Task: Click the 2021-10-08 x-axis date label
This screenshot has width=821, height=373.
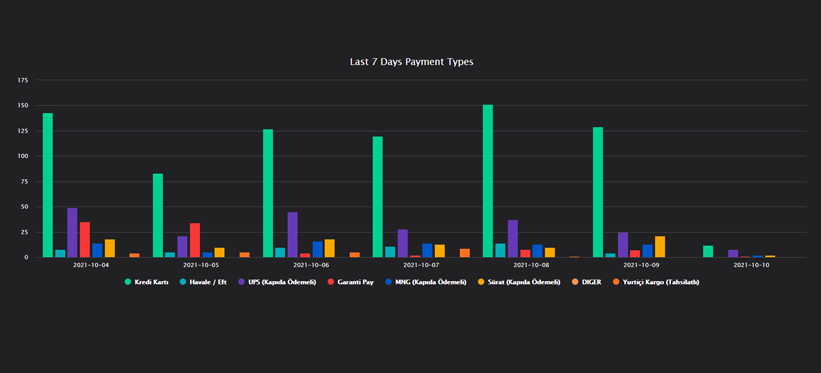Action: click(531, 266)
